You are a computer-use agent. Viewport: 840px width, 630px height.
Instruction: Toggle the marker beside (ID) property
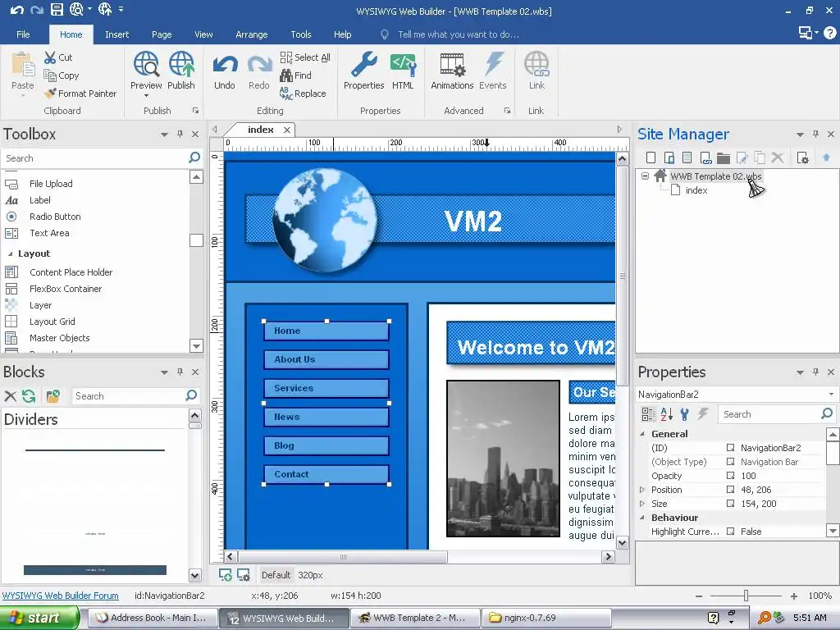(x=730, y=447)
